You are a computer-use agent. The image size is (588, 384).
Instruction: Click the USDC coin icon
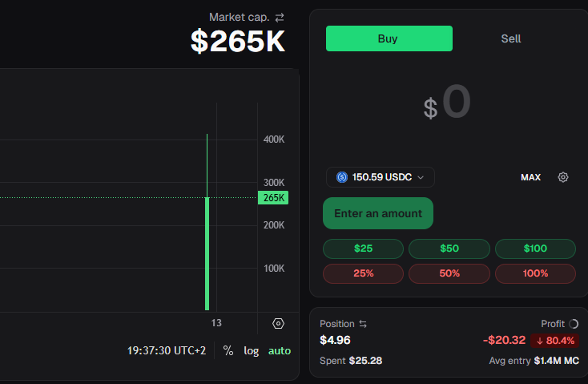342,177
